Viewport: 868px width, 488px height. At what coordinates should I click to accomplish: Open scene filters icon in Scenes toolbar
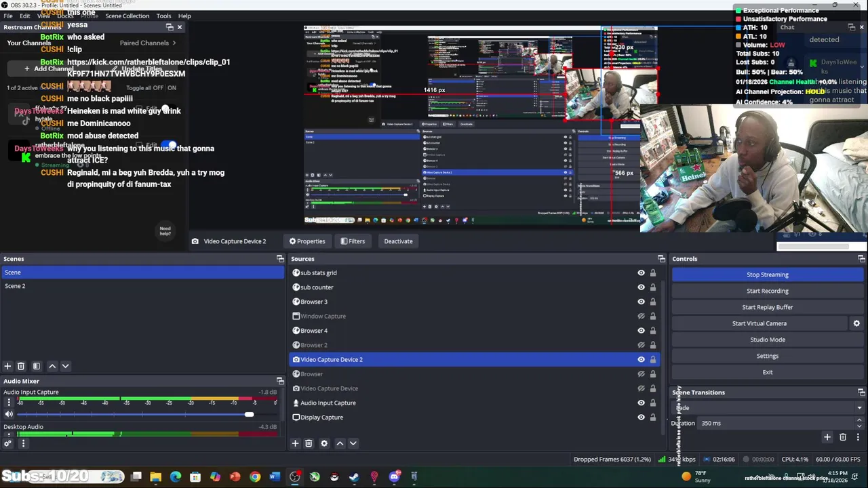point(37,366)
